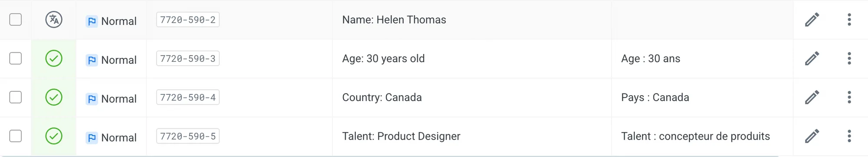Select checkbox for row 7720-590-2

pos(16,20)
